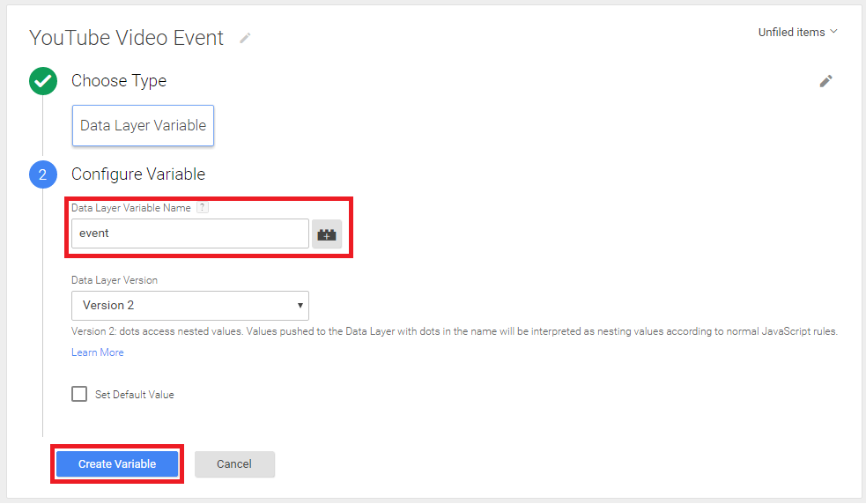Viewport: 866px width, 504px height.
Task: Cancel the variable creation
Action: coord(234,464)
